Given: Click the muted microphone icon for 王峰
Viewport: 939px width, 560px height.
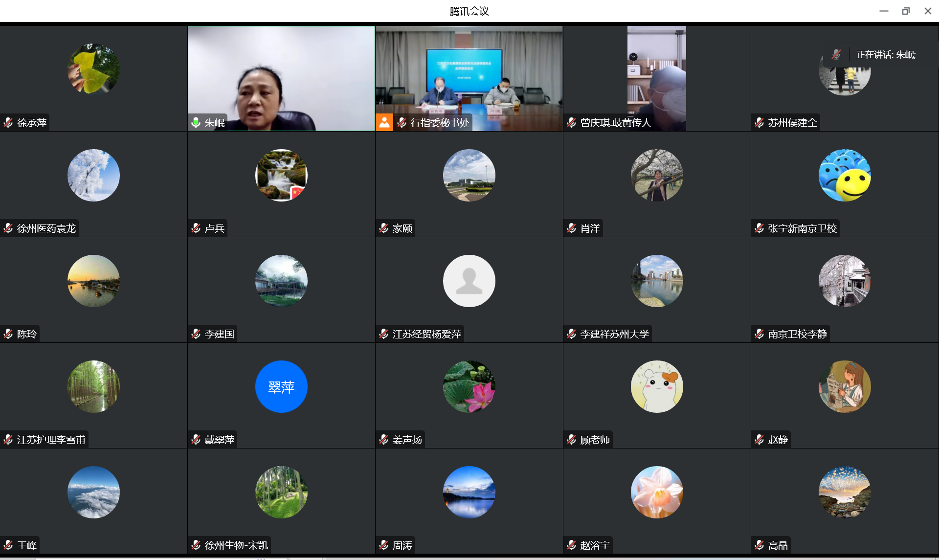Looking at the screenshot, I should [x=8, y=545].
